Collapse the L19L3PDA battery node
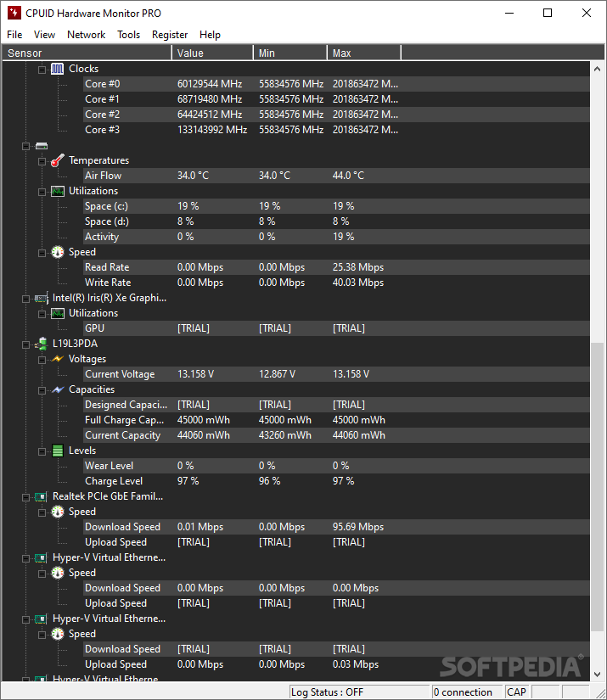607x700 pixels. (x=26, y=344)
